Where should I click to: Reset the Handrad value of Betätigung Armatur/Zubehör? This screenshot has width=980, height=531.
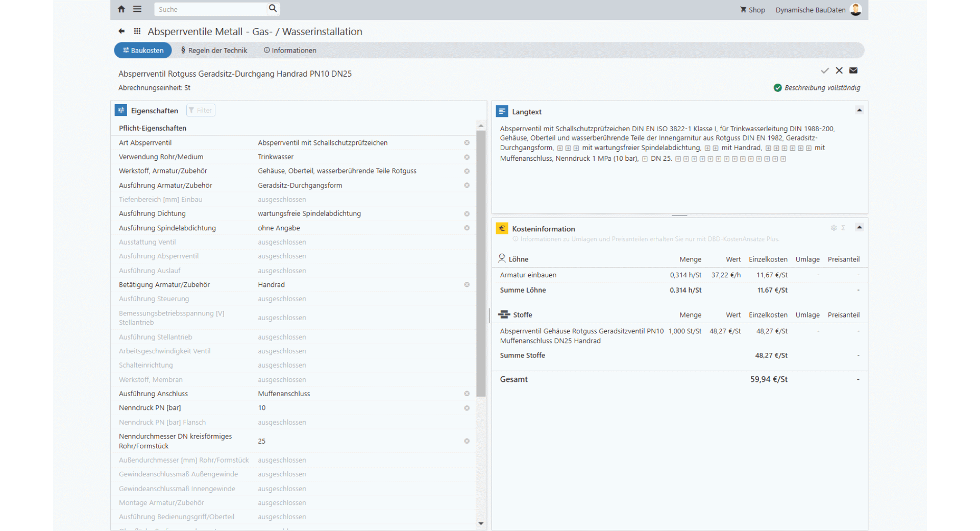point(467,285)
